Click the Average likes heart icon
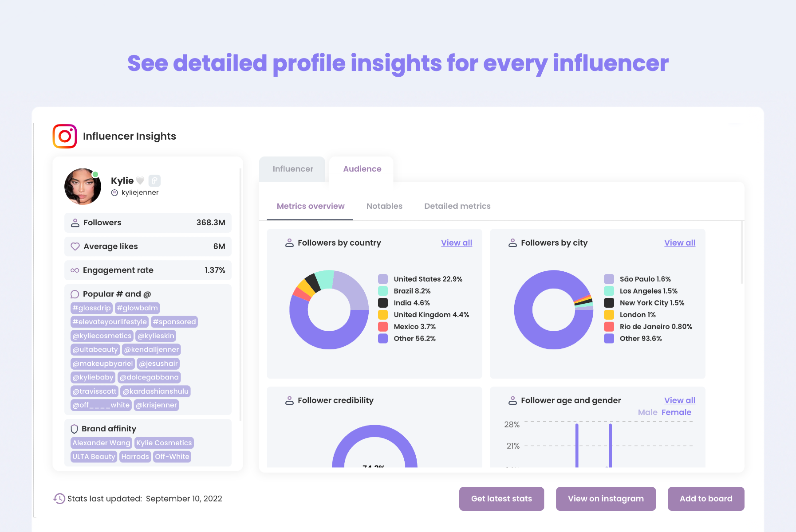 (75, 246)
